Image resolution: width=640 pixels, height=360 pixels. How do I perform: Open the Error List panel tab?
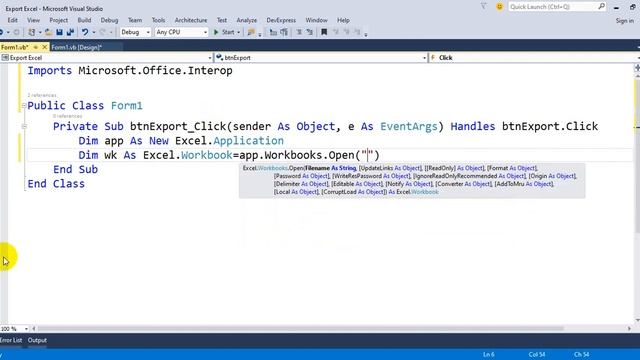tap(11, 340)
